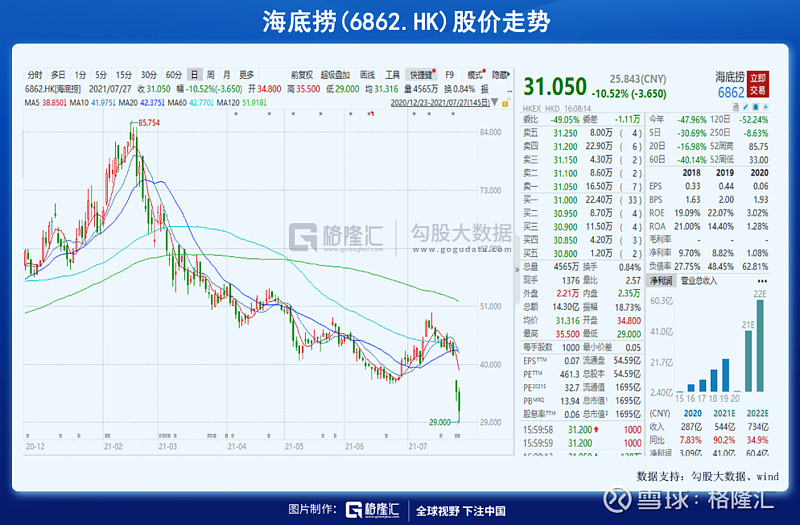The height and width of the screenshot is (525, 800).
Task: Click the 85.754 high price marker
Action: tap(148, 123)
